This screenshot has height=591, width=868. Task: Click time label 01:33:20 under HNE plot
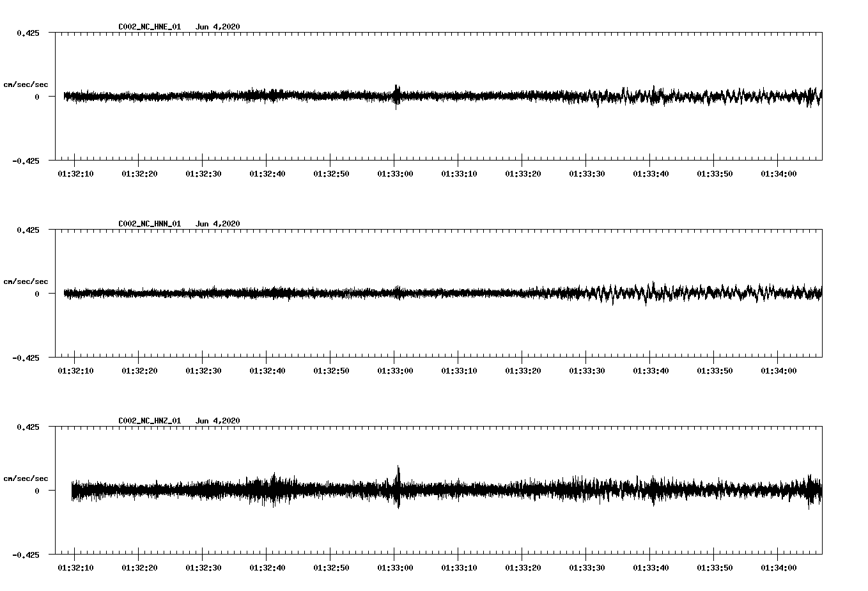tap(523, 174)
